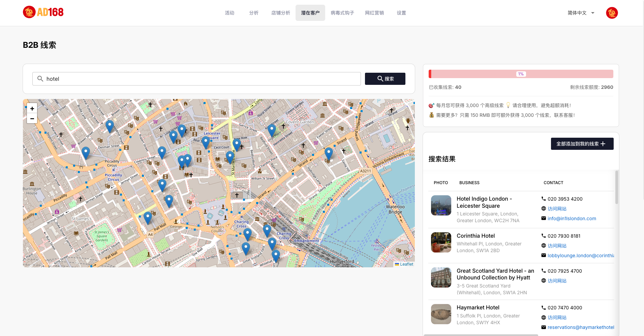Open the 活动 tab
This screenshot has height=336, width=644.
[x=229, y=13]
